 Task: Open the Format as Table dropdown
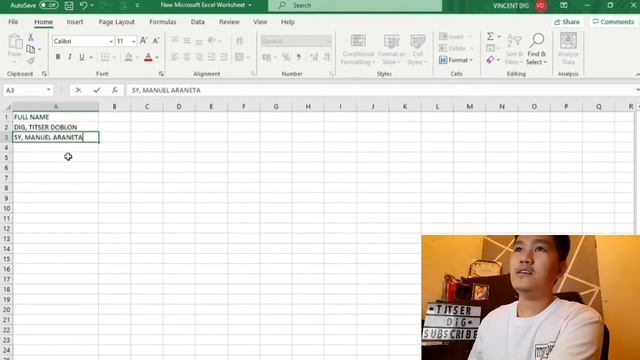(x=391, y=49)
